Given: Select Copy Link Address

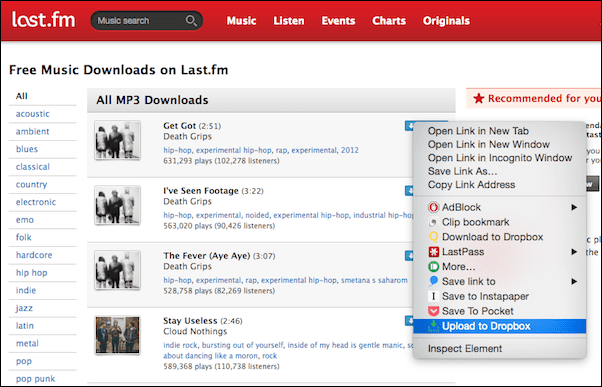Looking at the screenshot, I should tap(471, 185).
